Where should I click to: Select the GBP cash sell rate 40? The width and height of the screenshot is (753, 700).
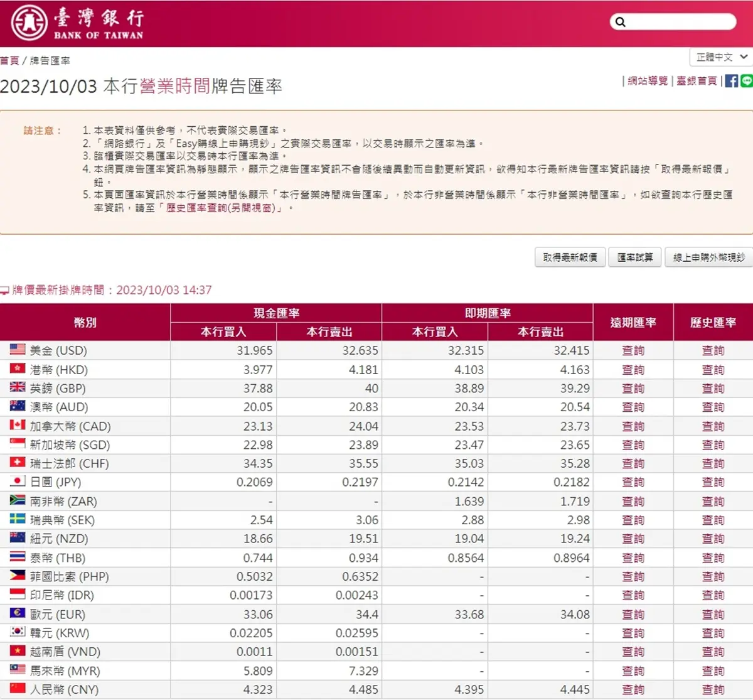tap(372, 389)
